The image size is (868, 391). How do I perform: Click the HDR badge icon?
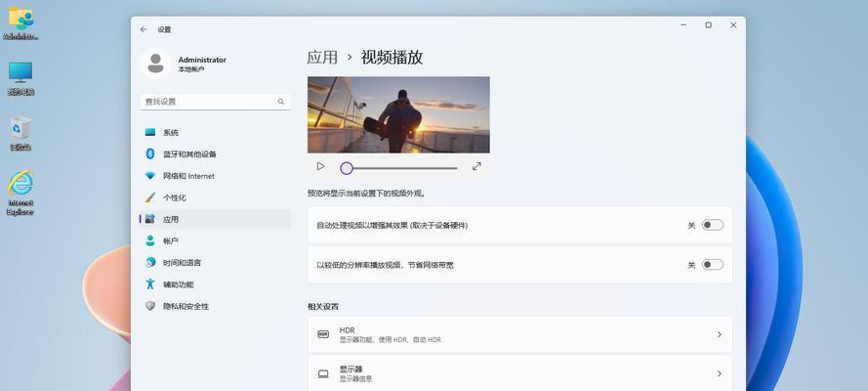[x=323, y=334]
